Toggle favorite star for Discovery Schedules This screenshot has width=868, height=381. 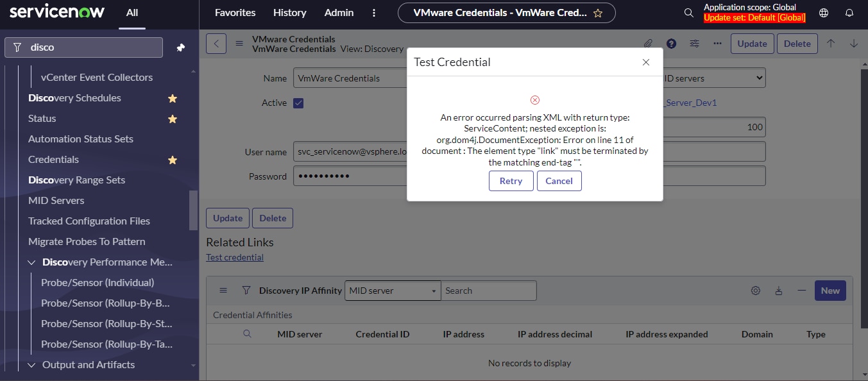tap(173, 99)
